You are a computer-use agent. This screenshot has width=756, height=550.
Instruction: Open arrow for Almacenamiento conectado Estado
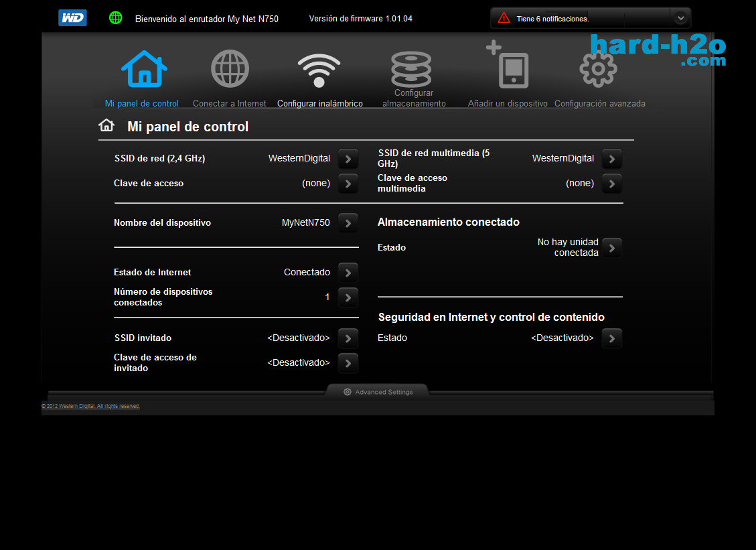pos(612,248)
